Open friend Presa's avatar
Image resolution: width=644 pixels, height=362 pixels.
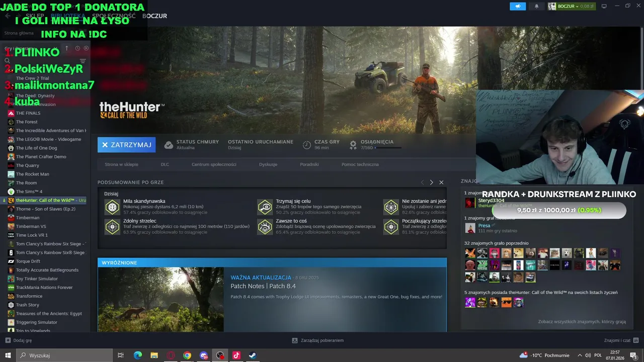470,228
